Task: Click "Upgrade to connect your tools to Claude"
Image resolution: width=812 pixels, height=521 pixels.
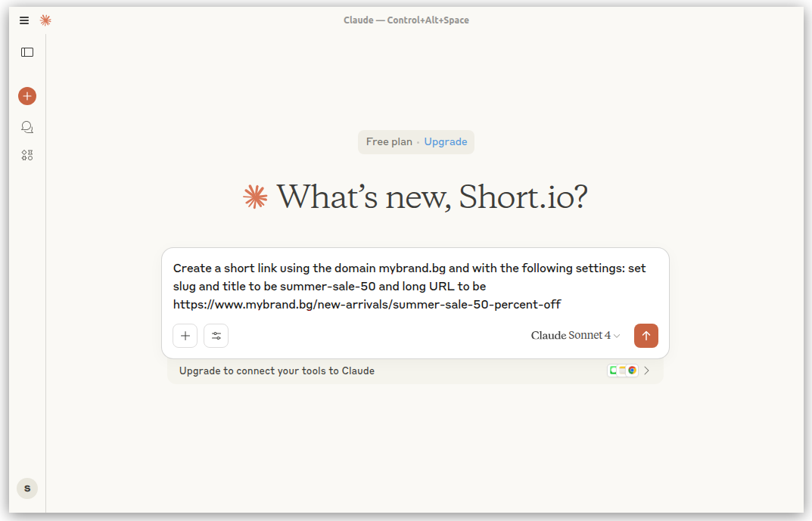Action: pyautogui.click(x=277, y=371)
